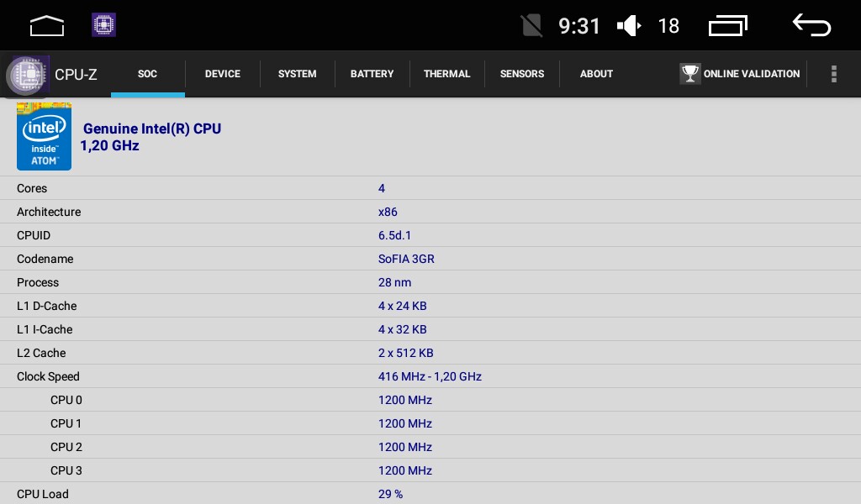861x504 pixels.
Task: Select the Clock Speed label
Action: [48, 377]
